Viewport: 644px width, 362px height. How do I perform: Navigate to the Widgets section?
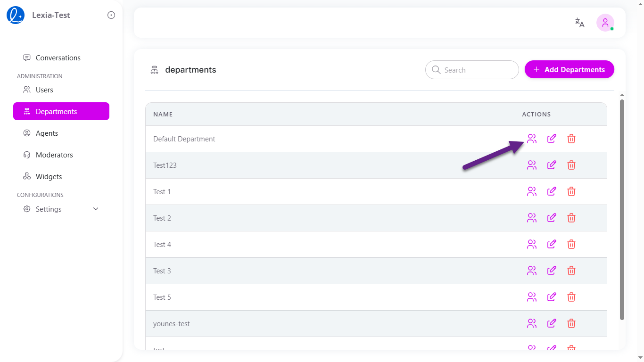pyautogui.click(x=49, y=176)
